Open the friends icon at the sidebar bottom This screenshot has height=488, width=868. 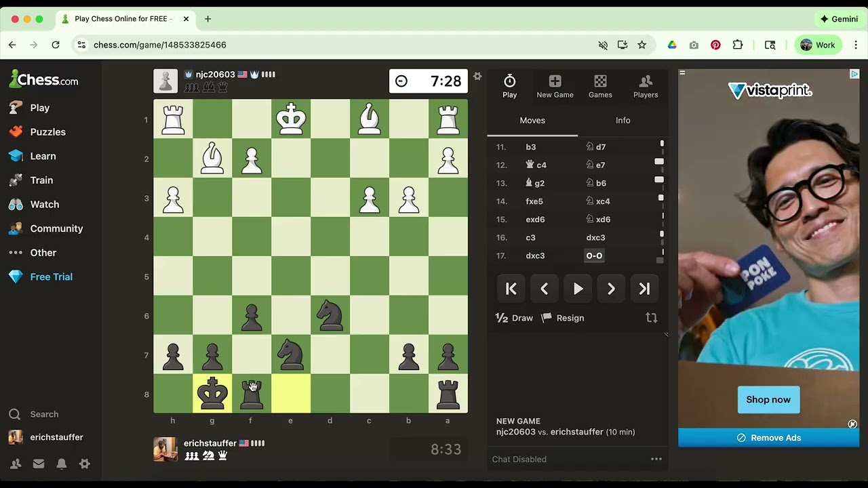point(16,464)
